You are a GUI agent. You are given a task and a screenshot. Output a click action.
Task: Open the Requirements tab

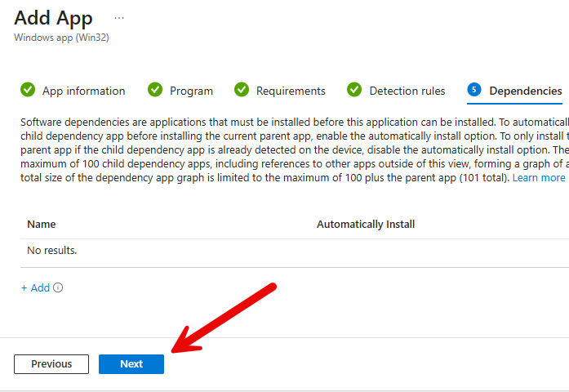point(291,91)
